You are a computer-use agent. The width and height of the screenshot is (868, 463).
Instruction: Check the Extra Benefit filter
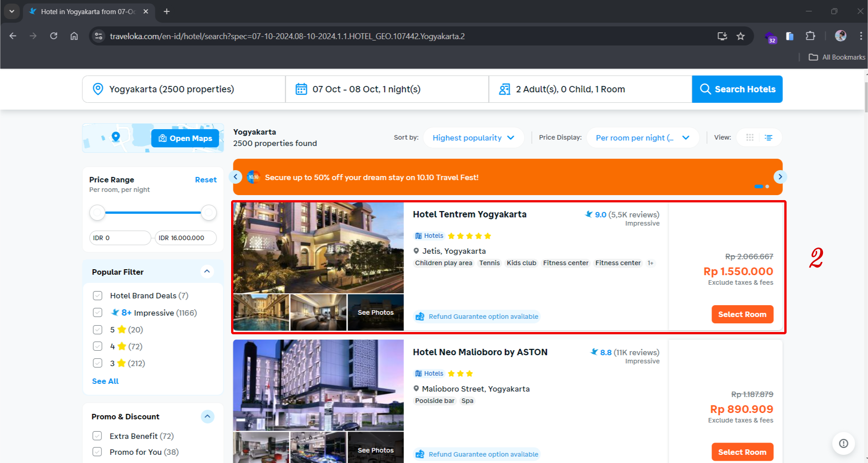97,436
